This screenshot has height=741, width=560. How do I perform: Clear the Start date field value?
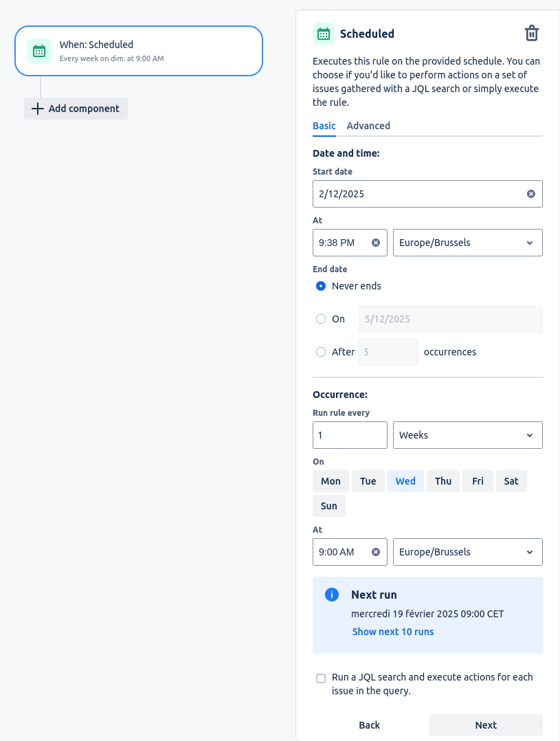pyautogui.click(x=531, y=194)
